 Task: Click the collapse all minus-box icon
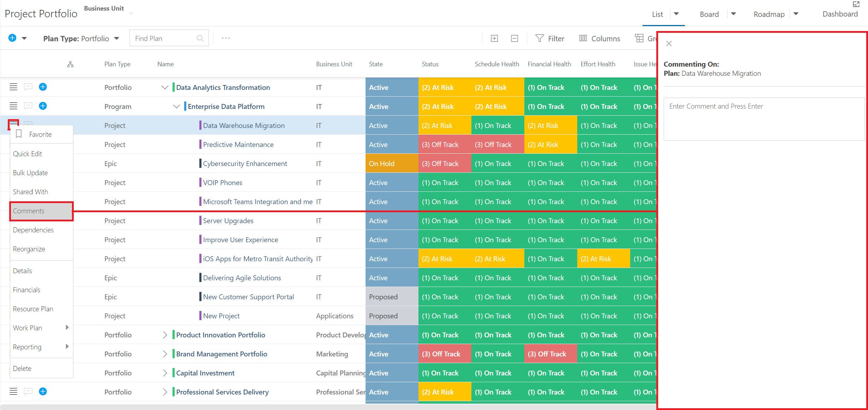[514, 38]
